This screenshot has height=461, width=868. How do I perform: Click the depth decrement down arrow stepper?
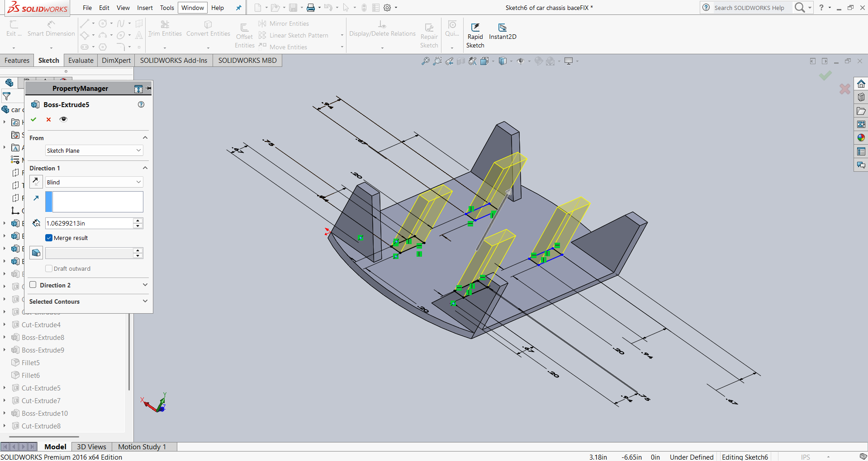138,226
